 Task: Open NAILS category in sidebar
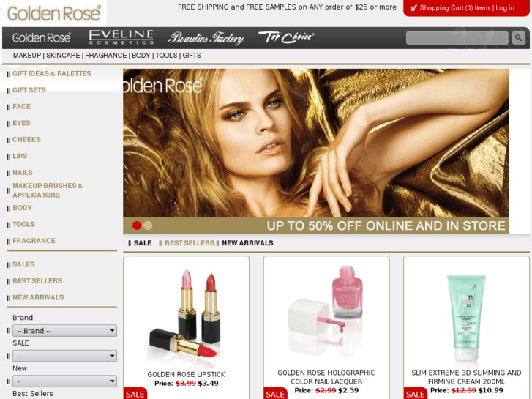coord(23,173)
